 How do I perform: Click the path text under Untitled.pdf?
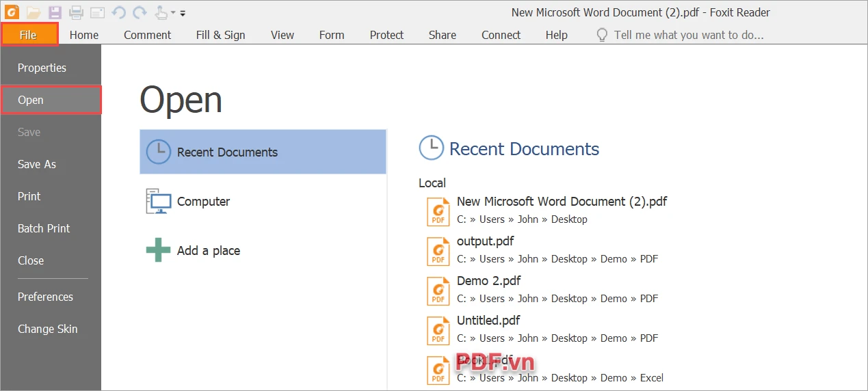pos(557,338)
